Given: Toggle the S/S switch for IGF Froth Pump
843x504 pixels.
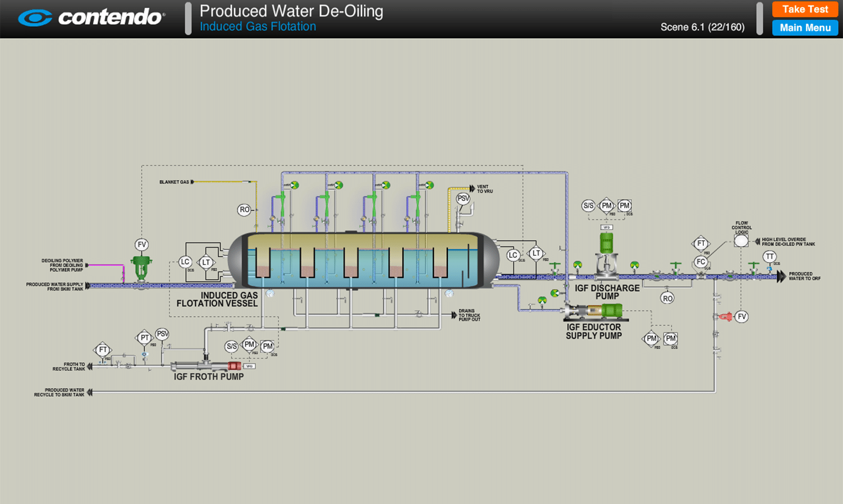Looking at the screenshot, I should [231, 346].
